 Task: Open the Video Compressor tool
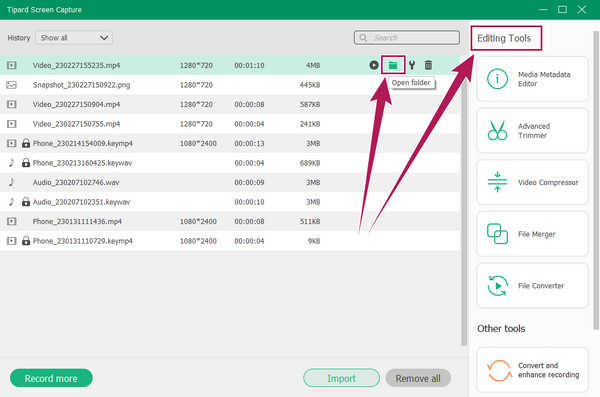pyautogui.click(x=532, y=182)
